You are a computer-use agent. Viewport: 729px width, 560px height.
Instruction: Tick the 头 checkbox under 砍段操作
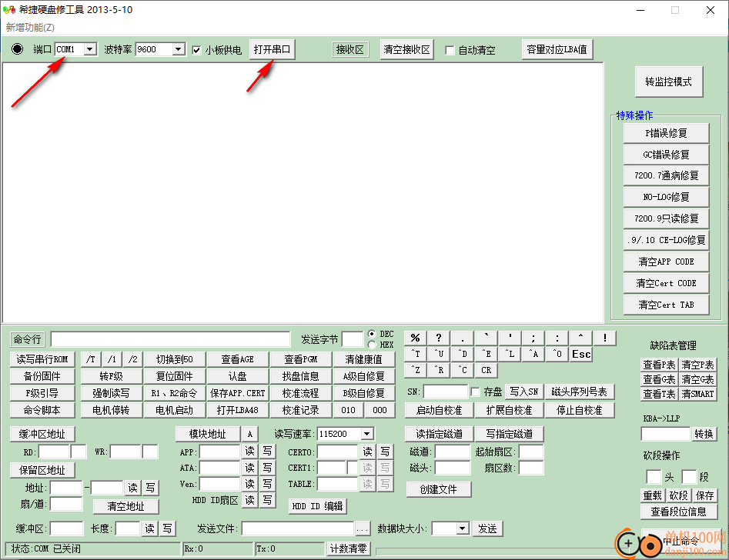(654, 477)
